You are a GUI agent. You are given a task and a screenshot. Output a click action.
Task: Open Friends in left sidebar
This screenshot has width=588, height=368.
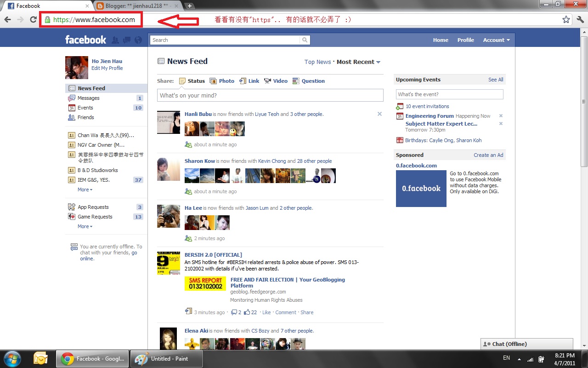(x=106, y=117)
